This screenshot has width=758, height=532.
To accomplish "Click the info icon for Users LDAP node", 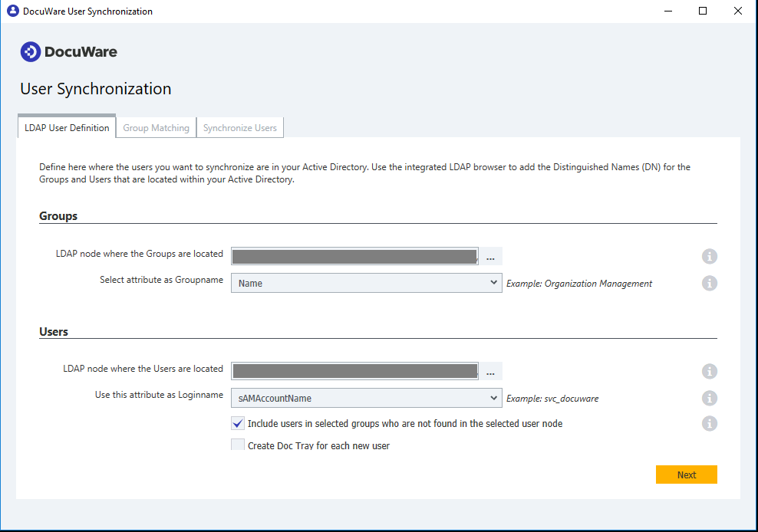I will click(x=710, y=371).
